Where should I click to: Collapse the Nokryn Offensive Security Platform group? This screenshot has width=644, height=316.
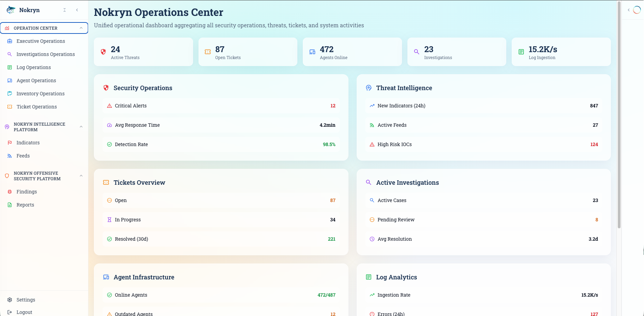pyautogui.click(x=81, y=176)
